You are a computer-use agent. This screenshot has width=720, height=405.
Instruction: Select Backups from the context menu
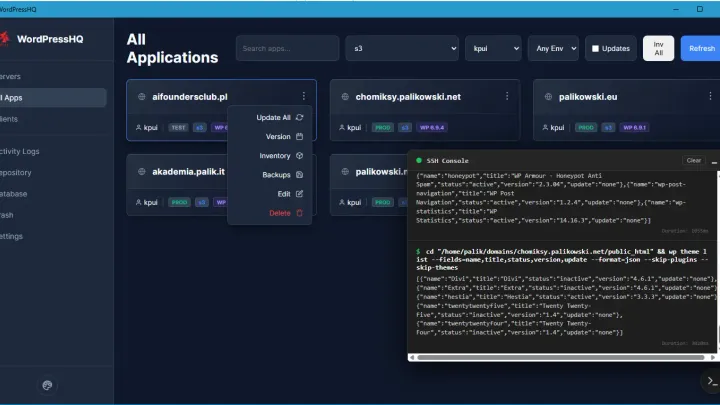[270, 174]
